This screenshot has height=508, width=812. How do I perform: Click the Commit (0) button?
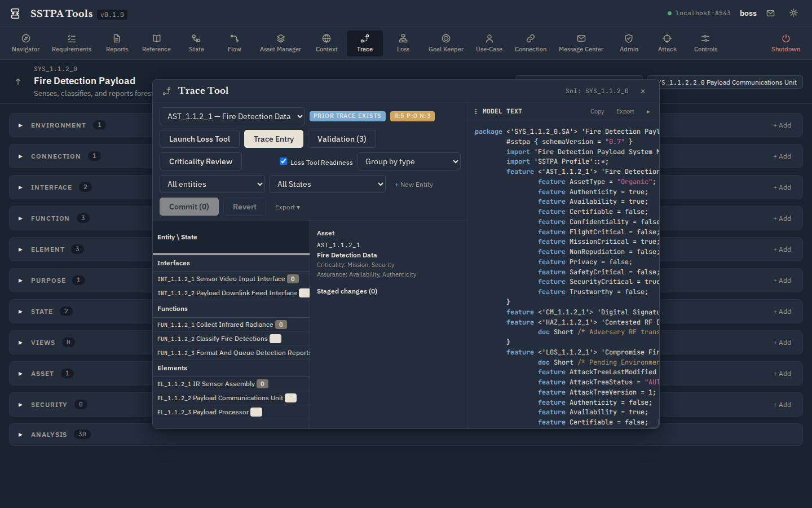(189, 207)
